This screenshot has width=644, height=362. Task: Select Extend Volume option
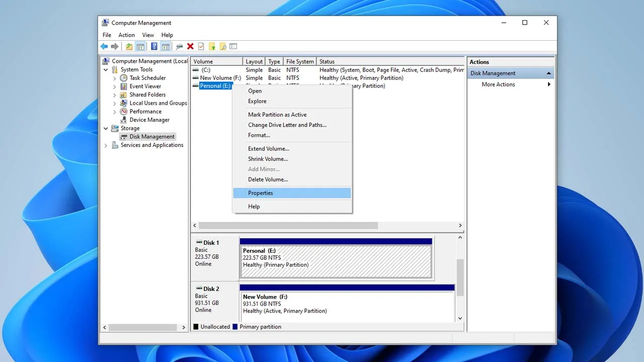[x=292, y=149]
